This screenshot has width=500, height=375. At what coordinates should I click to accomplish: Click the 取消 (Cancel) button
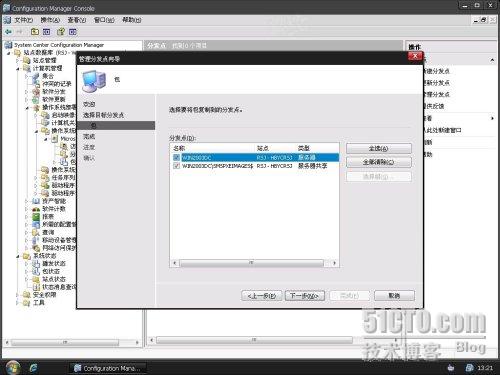point(394,296)
